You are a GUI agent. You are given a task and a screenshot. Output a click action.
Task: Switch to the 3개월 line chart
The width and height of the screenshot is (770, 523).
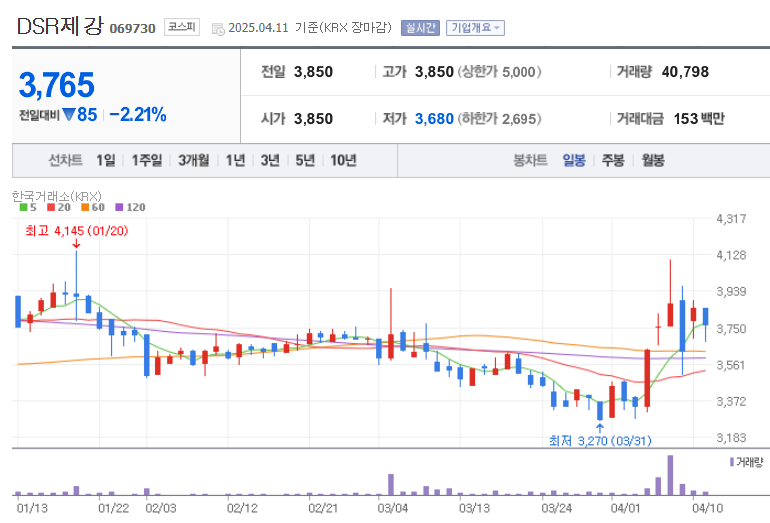click(x=193, y=160)
